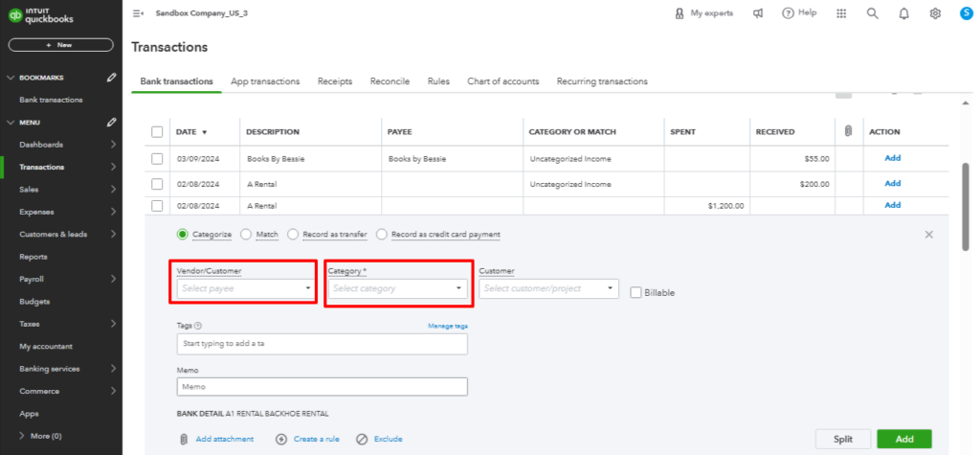980x455 pixels.
Task: Click the green Add button
Action: pyautogui.click(x=904, y=440)
